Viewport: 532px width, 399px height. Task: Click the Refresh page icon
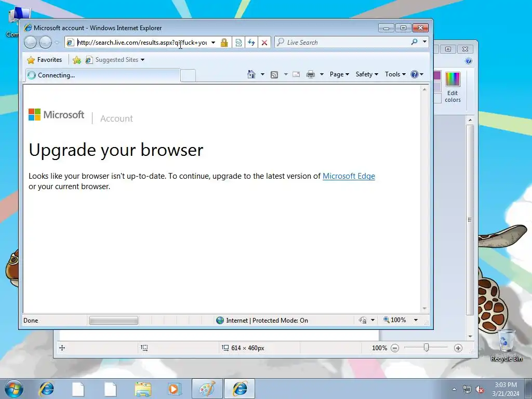[251, 43]
